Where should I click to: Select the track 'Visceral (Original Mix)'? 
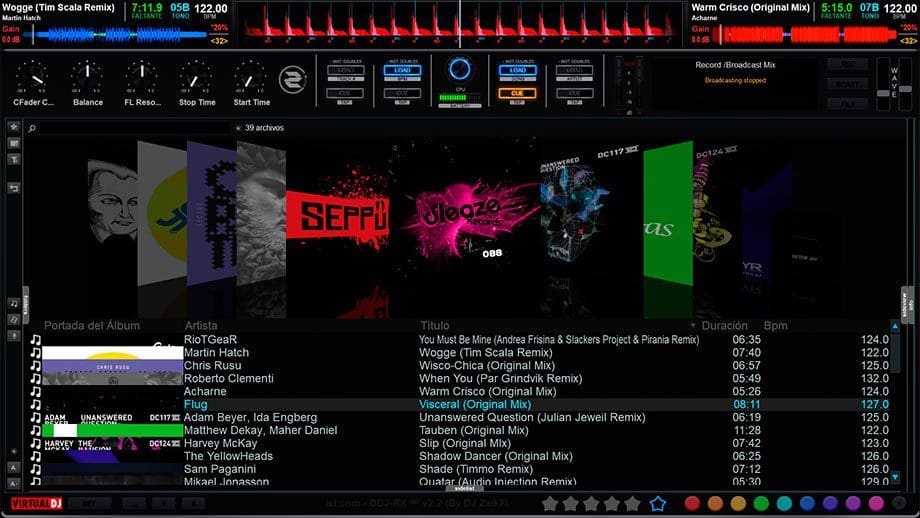pyautogui.click(x=475, y=404)
